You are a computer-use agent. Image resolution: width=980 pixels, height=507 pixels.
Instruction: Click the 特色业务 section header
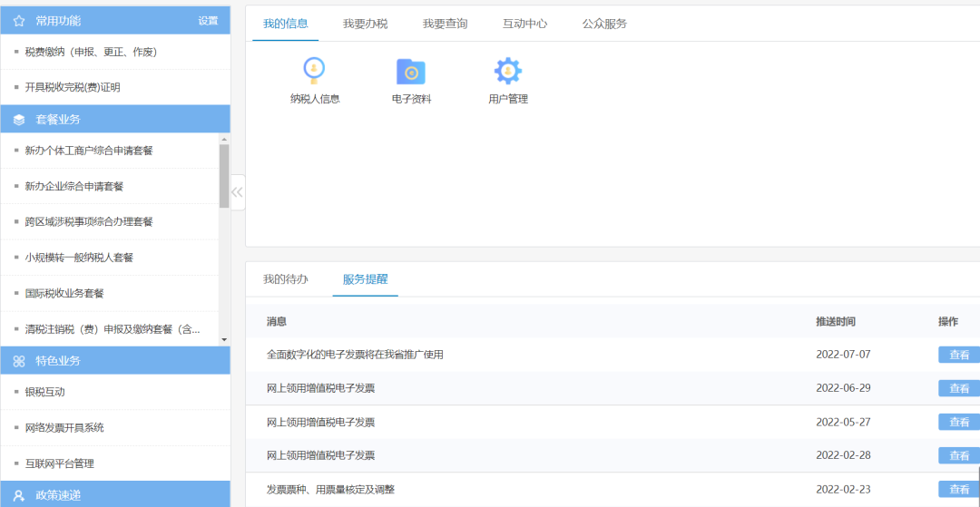point(115,361)
